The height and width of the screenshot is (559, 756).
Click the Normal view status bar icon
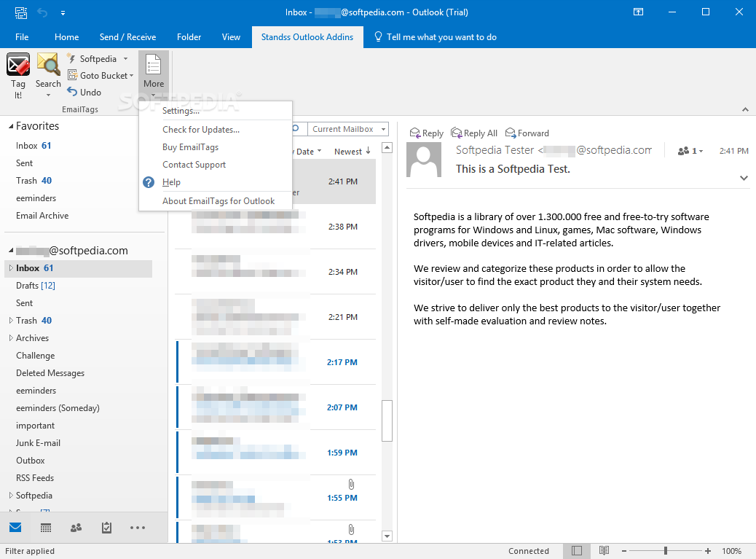tap(577, 551)
